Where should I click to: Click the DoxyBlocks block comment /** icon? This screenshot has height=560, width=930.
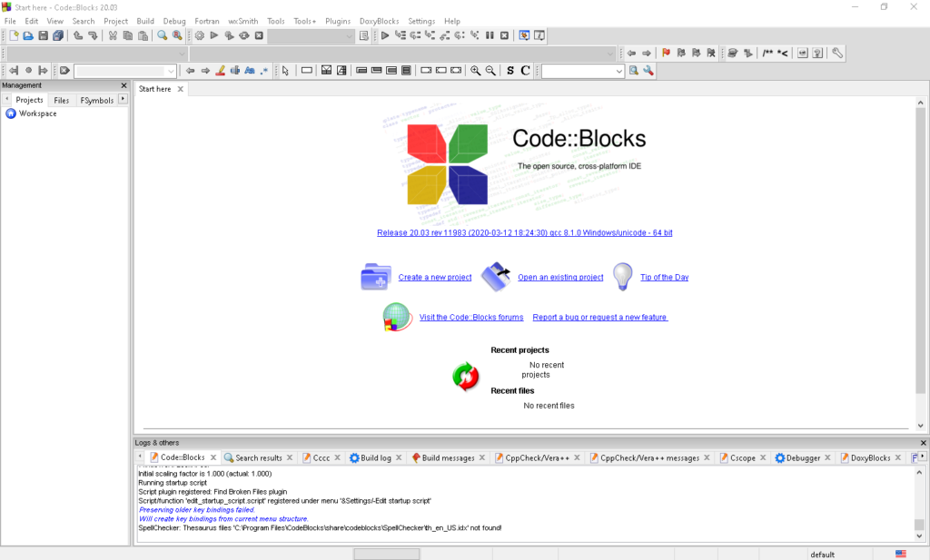[x=767, y=54]
